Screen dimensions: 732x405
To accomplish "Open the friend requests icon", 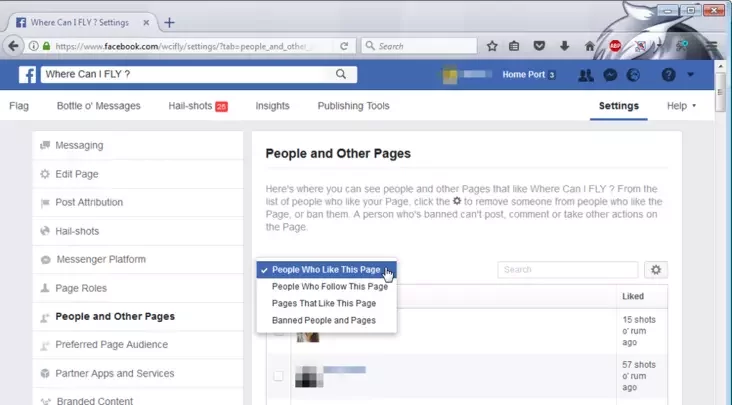I will pyautogui.click(x=586, y=75).
